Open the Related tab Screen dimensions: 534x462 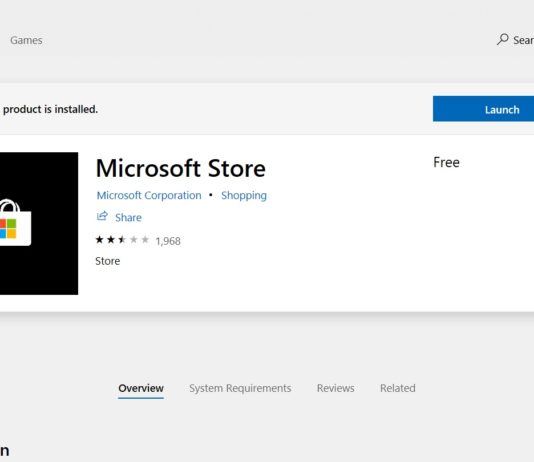click(398, 388)
